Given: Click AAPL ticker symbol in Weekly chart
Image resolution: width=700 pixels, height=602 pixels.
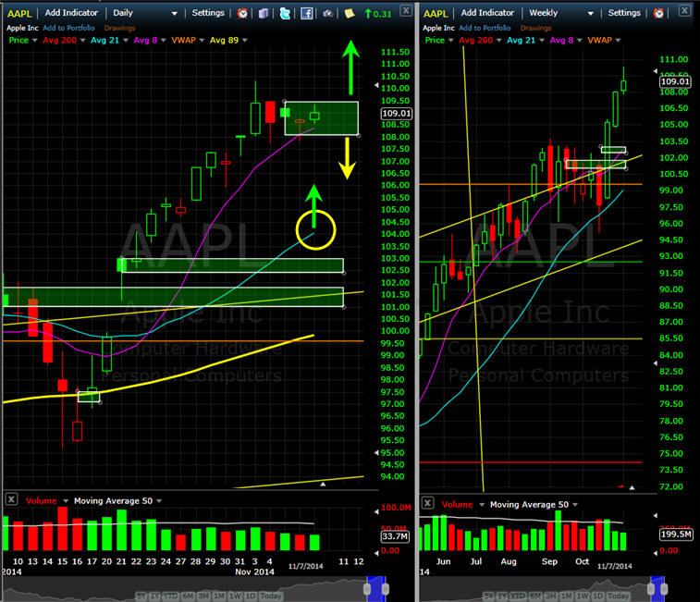Looking at the screenshot, I should (x=436, y=13).
